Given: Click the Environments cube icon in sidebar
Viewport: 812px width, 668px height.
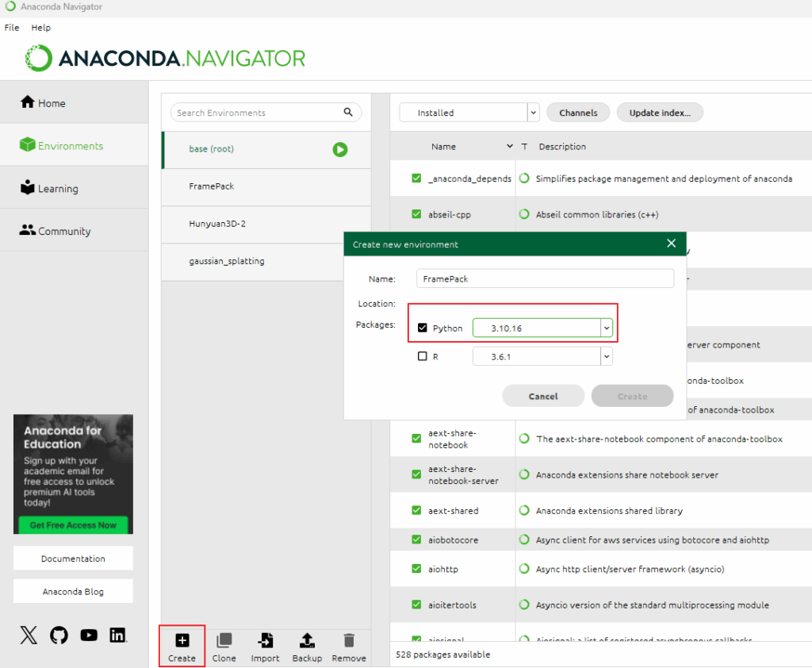Looking at the screenshot, I should pos(28,144).
